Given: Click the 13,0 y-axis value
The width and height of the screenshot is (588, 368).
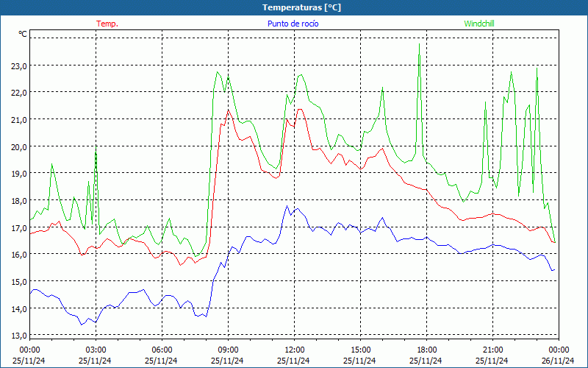Looking at the screenshot, I should coord(19,336).
